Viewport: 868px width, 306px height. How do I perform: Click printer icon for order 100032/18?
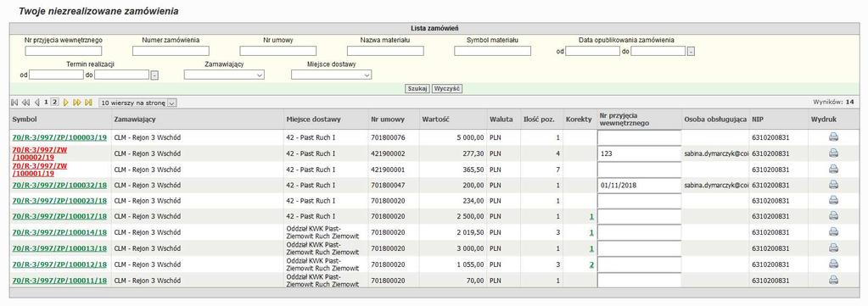click(x=834, y=185)
